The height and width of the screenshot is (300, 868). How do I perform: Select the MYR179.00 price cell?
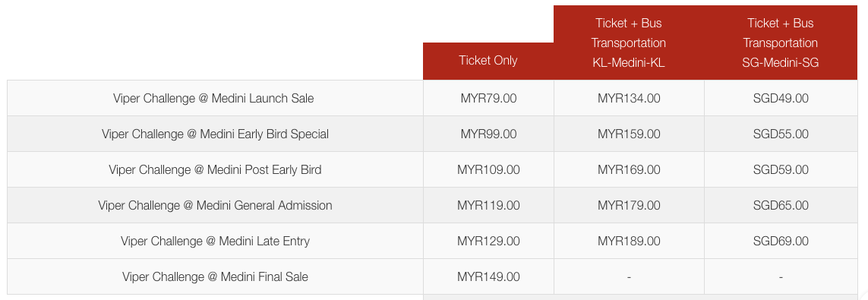(629, 205)
